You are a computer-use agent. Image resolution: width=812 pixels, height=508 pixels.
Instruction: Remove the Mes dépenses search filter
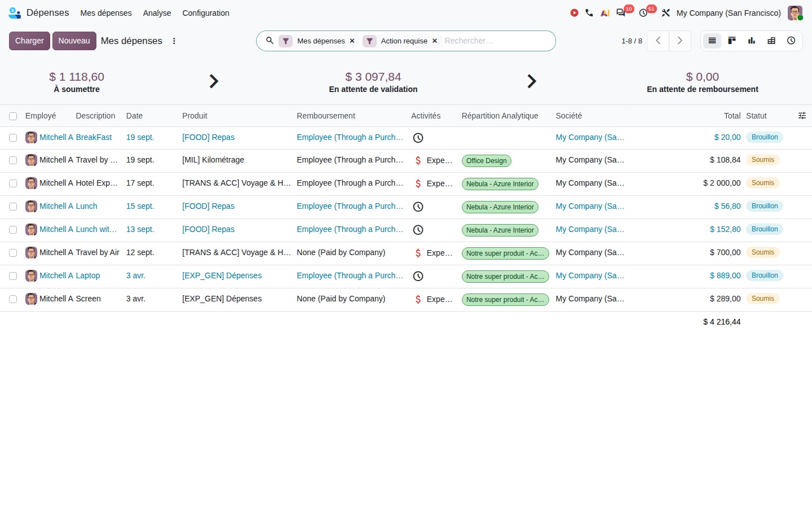click(x=352, y=41)
